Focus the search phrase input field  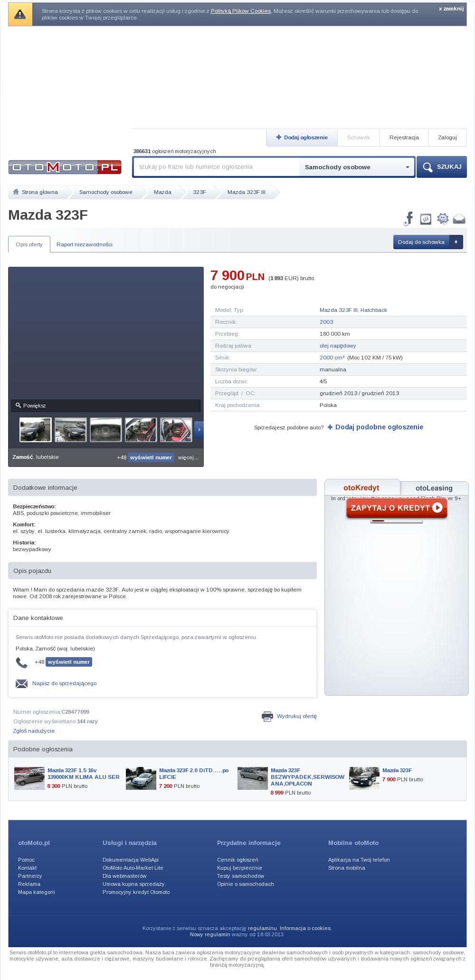(x=217, y=167)
